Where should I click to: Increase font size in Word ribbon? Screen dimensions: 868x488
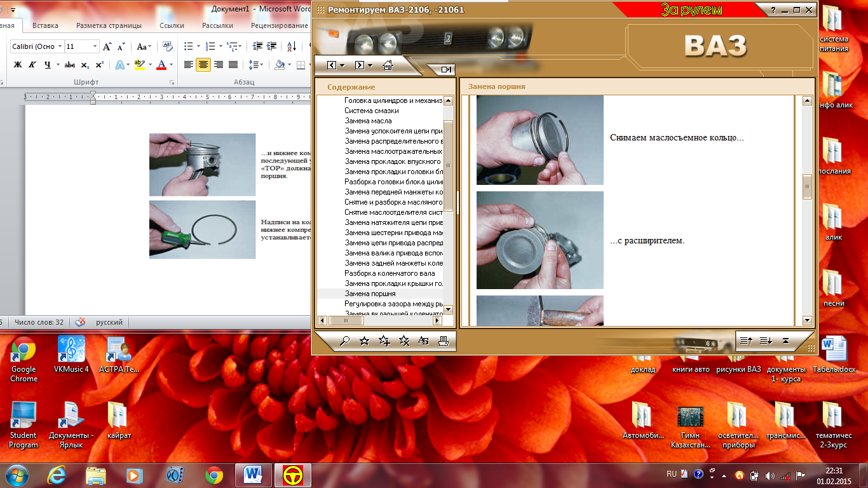tap(107, 46)
